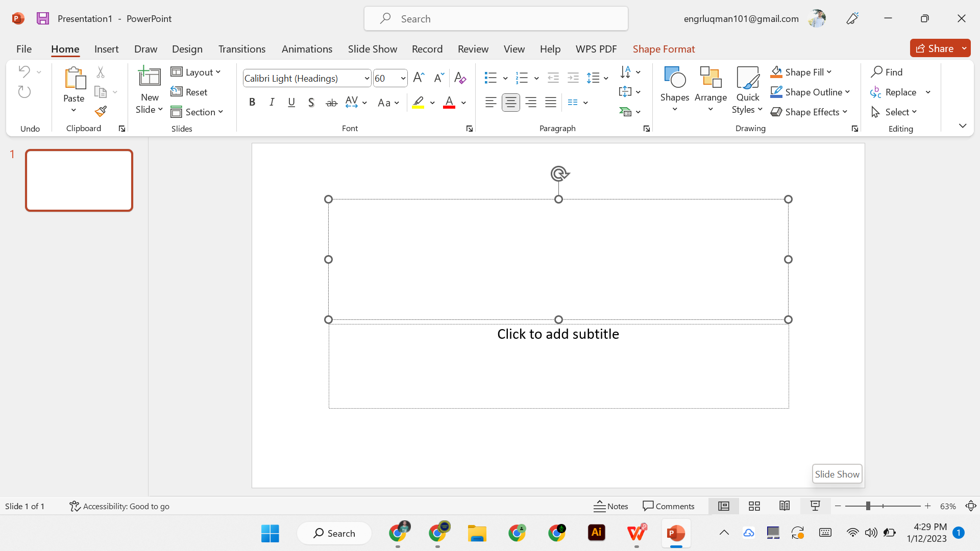
Task: Toggle Normal view in status bar
Action: 724,506
